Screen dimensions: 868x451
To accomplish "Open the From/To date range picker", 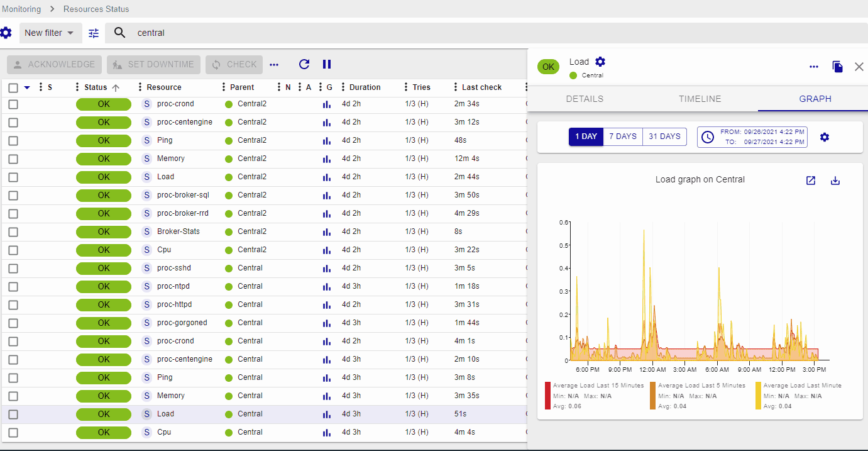I will pyautogui.click(x=752, y=136).
